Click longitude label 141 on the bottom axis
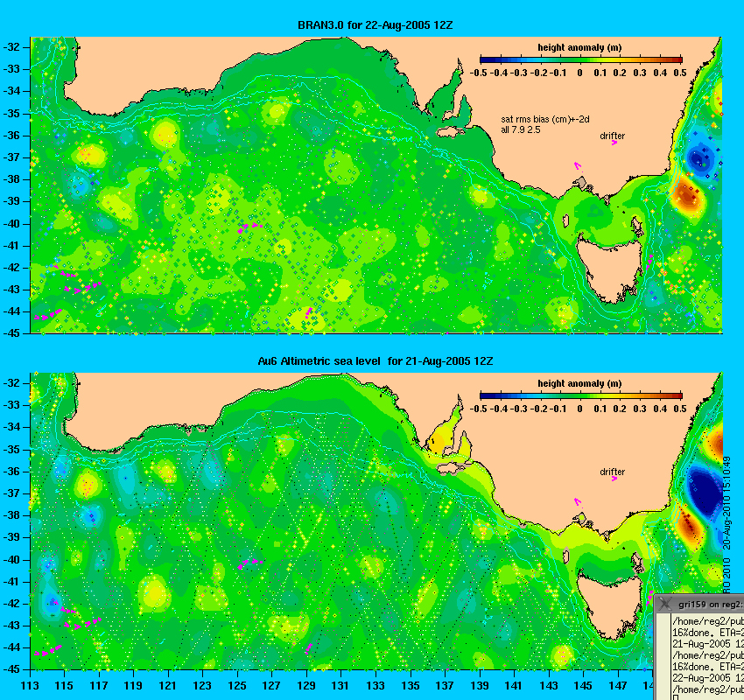744x700 pixels. pos(514,685)
